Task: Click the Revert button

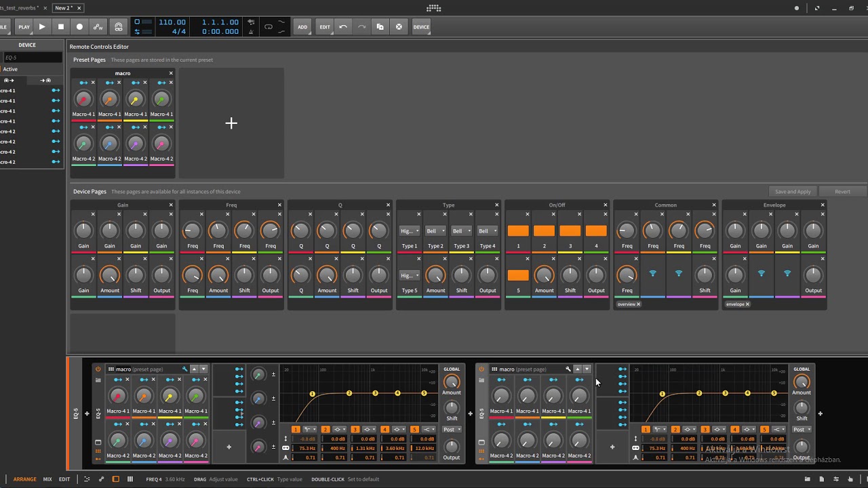Action: pos(842,191)
